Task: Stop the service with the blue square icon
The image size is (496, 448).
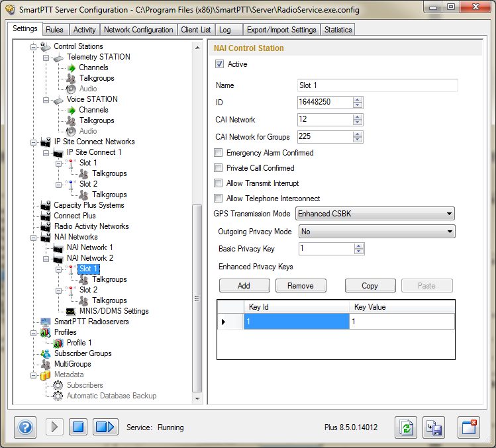Action: (78, 427)
